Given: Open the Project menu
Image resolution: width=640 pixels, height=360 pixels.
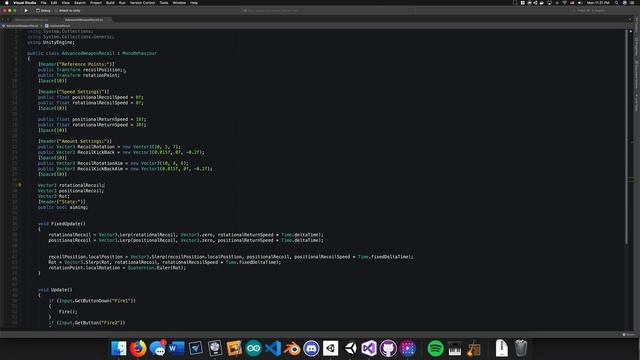Looking at the screenshot, I should tap(96, 2).
